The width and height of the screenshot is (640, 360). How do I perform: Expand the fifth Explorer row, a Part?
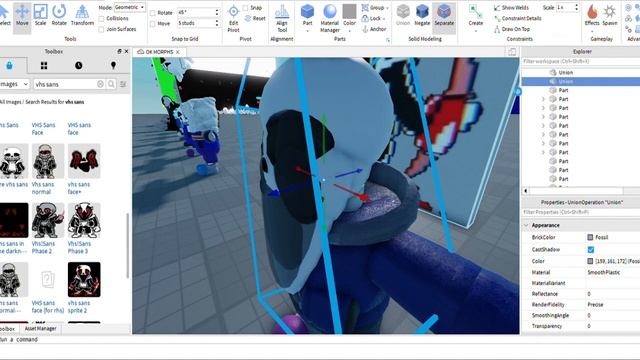543,108
